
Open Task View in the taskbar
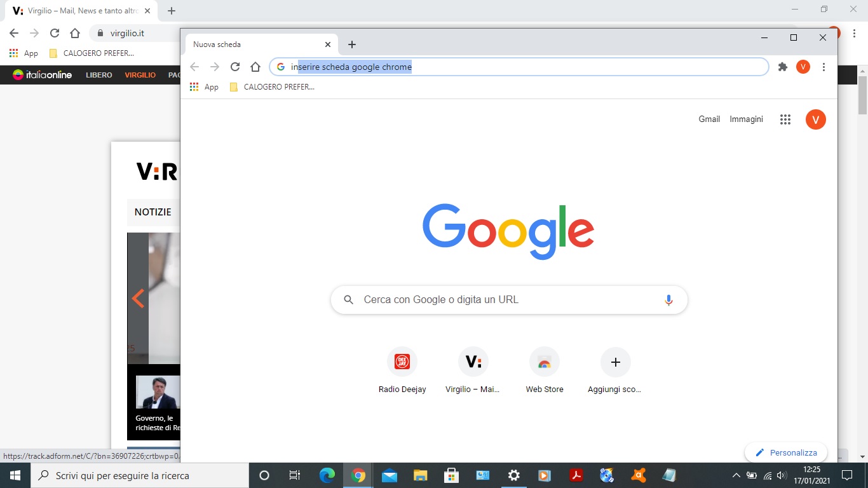click(295, 475)
